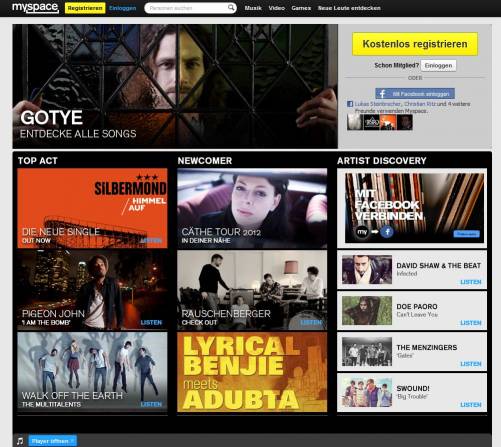Click the Mit Facebook verbinden banner
The width and height of the screenshot is (501, 447).
pyautogui.click(x=414, y=208)
